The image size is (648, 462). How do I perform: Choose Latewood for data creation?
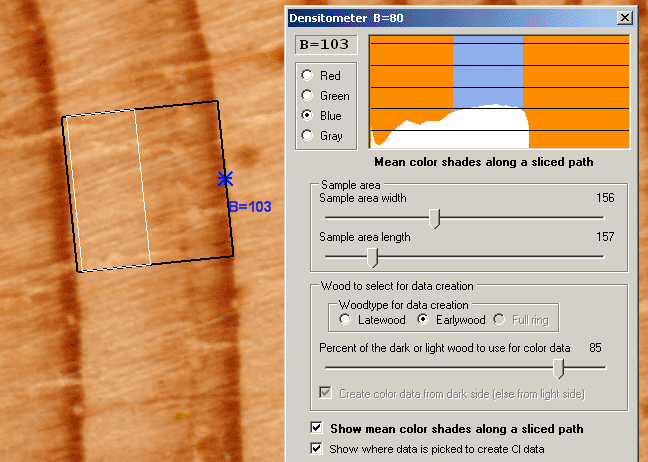pos(345,319)
